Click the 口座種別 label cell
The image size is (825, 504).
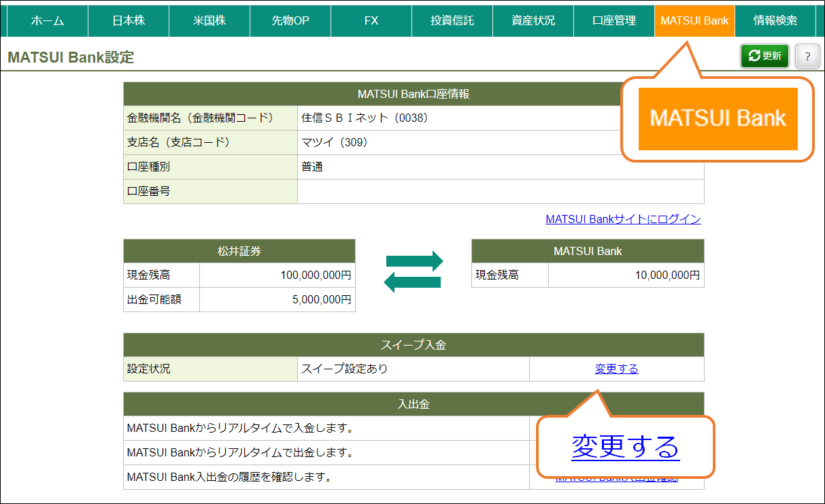click(x=210, y=167)
